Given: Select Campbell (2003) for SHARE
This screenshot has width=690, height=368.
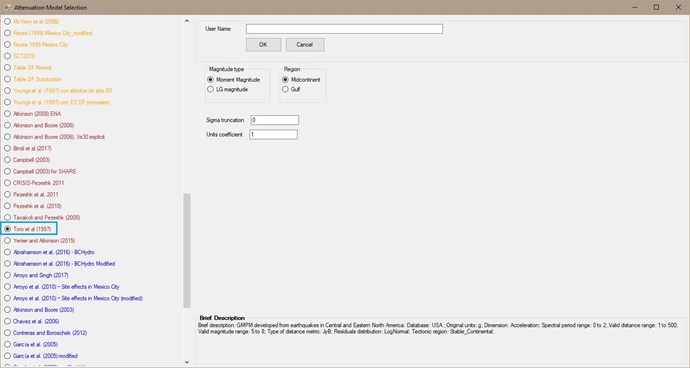Looking at the screenshot, I should [40, 171].
